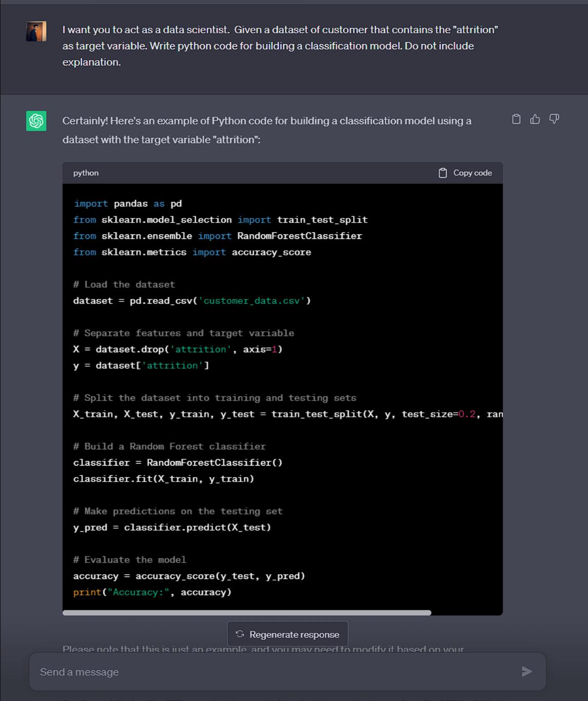Click the python language label in code header
The height and width of the screenshot is (701, 588).
(x=86, y=173)
